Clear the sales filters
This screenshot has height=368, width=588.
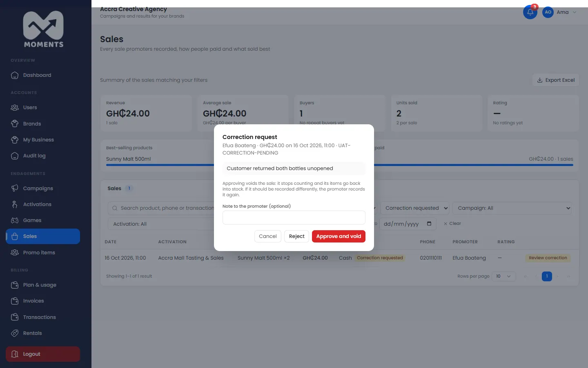tap(452, 224)
